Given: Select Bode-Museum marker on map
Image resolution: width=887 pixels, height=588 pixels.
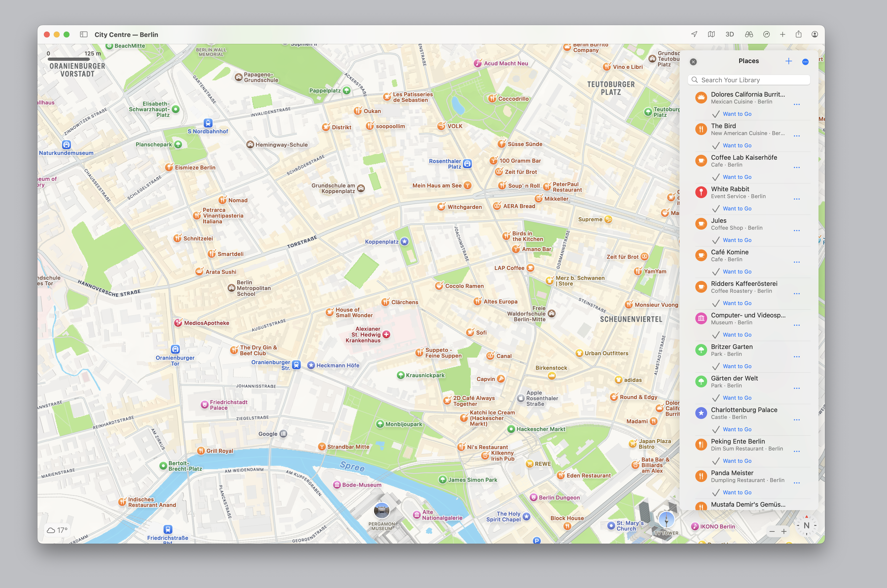Looking at the screenshot, I should (337, 485).
